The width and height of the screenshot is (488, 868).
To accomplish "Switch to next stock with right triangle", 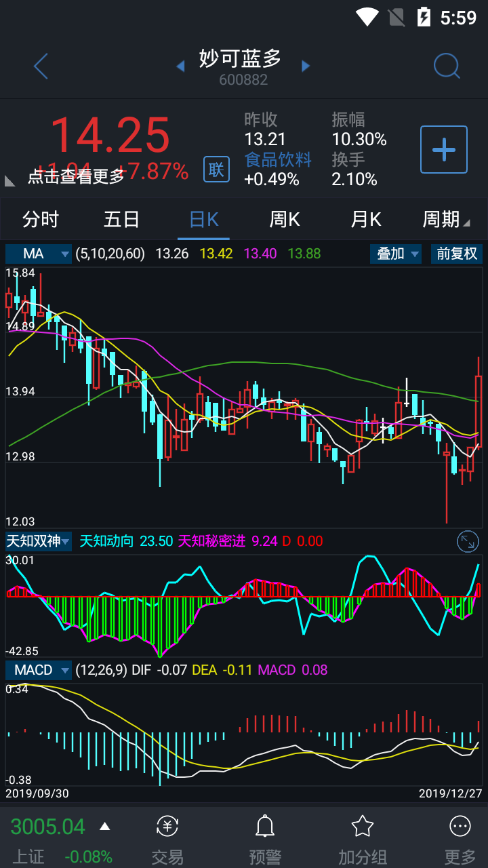I will 306,66.
